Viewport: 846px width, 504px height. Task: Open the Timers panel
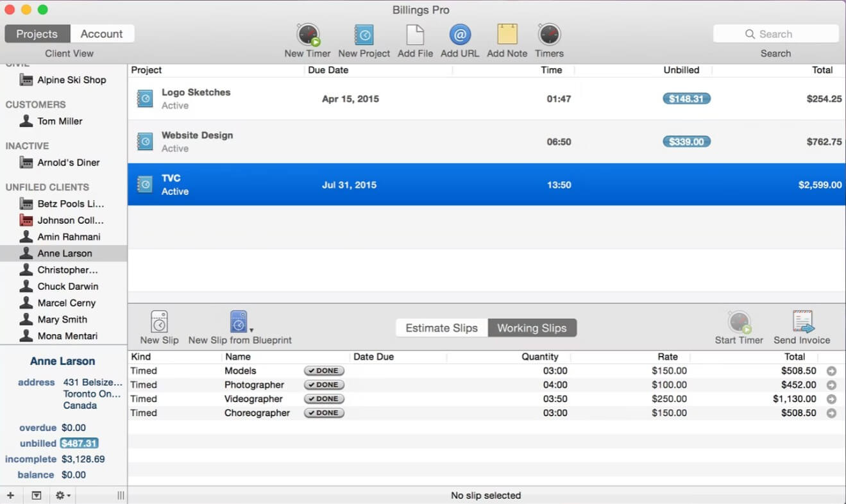[549, 37]
